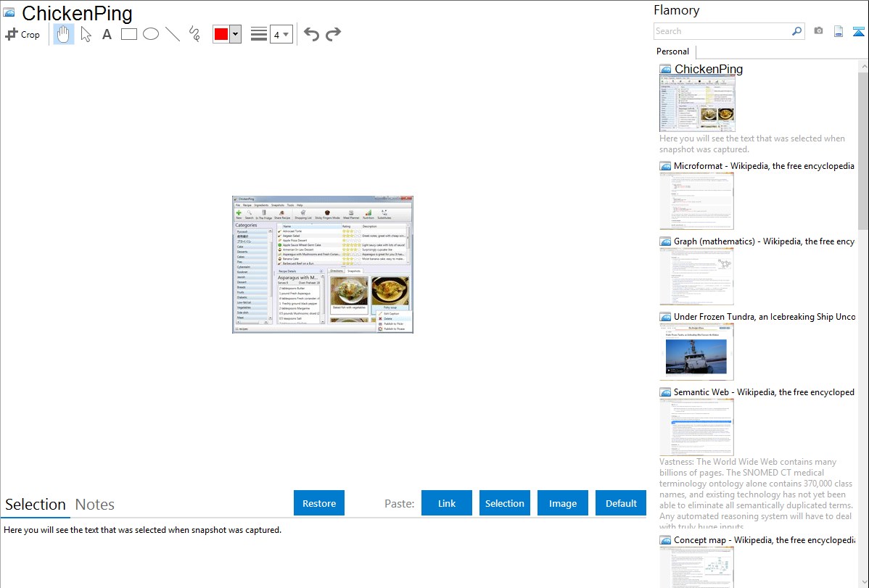Image resolution: width=869 pixels, height=588 pixels.
Task: Open the Personal tab
Action: [x=673, y=51]
